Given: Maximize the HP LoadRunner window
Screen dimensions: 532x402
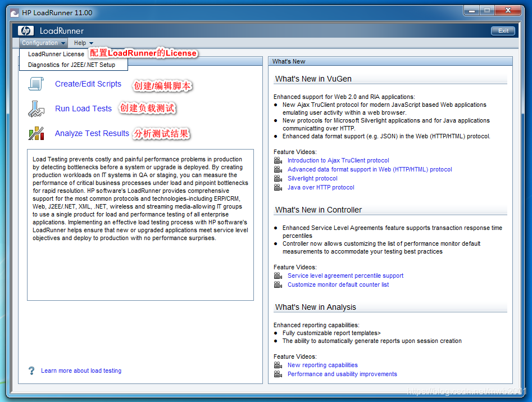Looking at the screenshot, I should click(x=487, y=11).
